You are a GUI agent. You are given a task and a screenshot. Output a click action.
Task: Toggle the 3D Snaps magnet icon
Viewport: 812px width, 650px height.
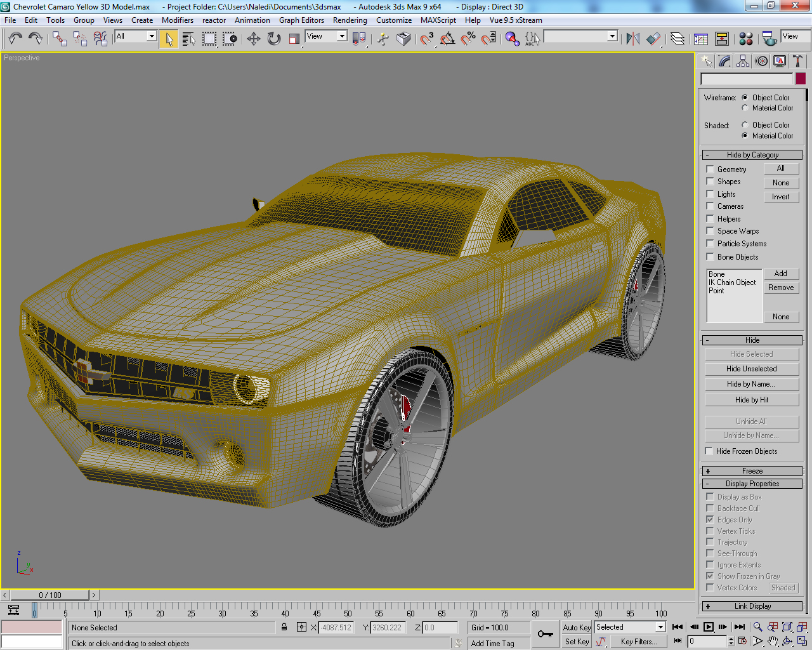427,39
